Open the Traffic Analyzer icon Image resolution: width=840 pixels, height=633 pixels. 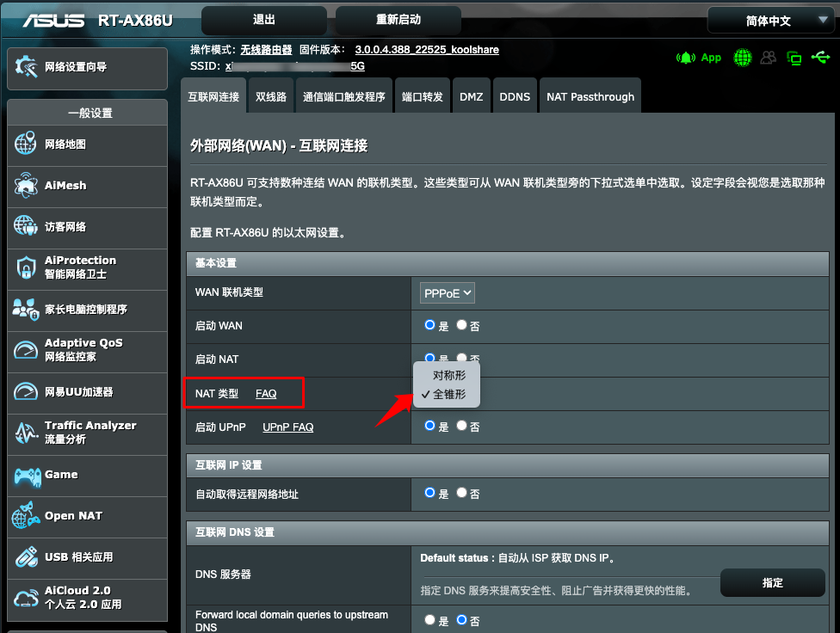point(26,433)
